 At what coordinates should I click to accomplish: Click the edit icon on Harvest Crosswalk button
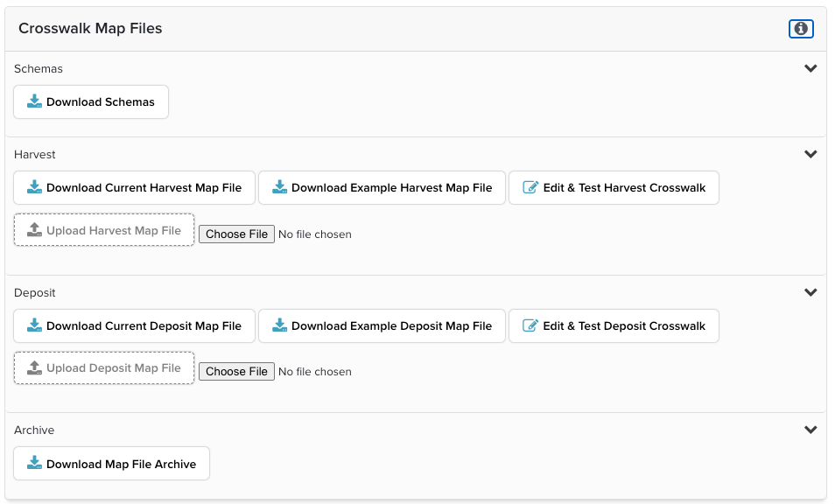[530, 188]
